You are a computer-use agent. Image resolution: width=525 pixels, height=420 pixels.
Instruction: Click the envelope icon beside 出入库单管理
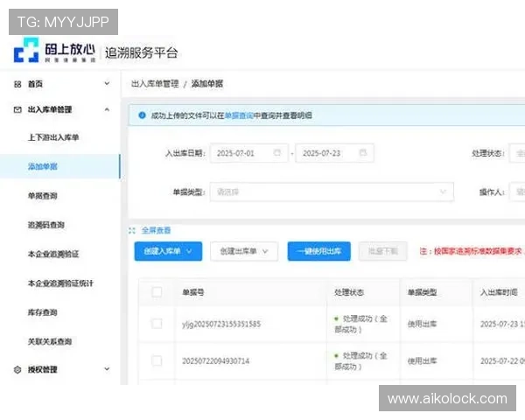(17, 109)
